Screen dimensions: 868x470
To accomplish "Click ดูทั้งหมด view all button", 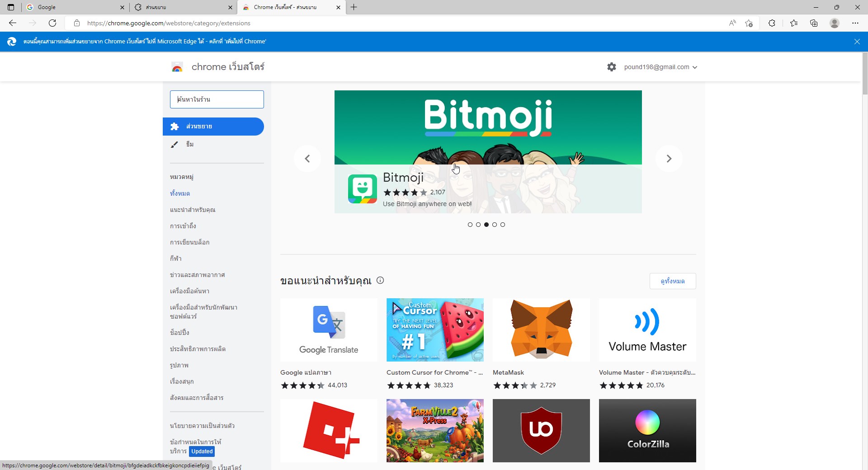I will click(673, 281).
